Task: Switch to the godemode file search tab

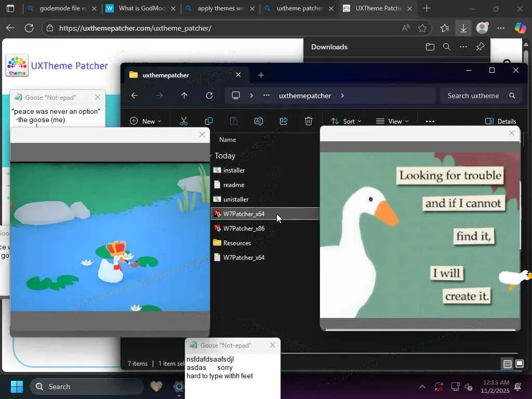Action: click(x=62, y=8)
